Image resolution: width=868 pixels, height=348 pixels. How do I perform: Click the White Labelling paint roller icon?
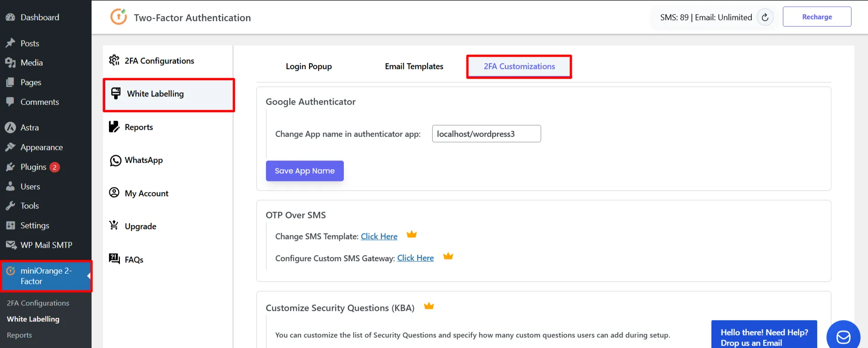(116, 93)
